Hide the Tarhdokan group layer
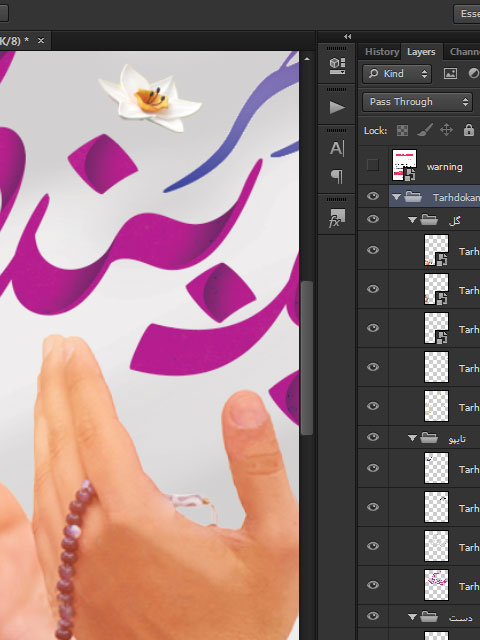The width and height of the screenshot is (480, 640). point(372,196)
